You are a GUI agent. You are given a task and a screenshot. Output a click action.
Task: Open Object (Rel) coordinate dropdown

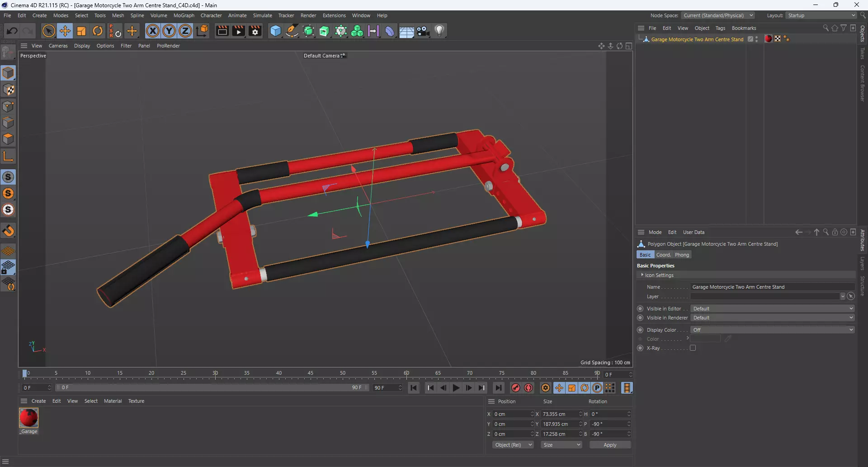(513, 445)
